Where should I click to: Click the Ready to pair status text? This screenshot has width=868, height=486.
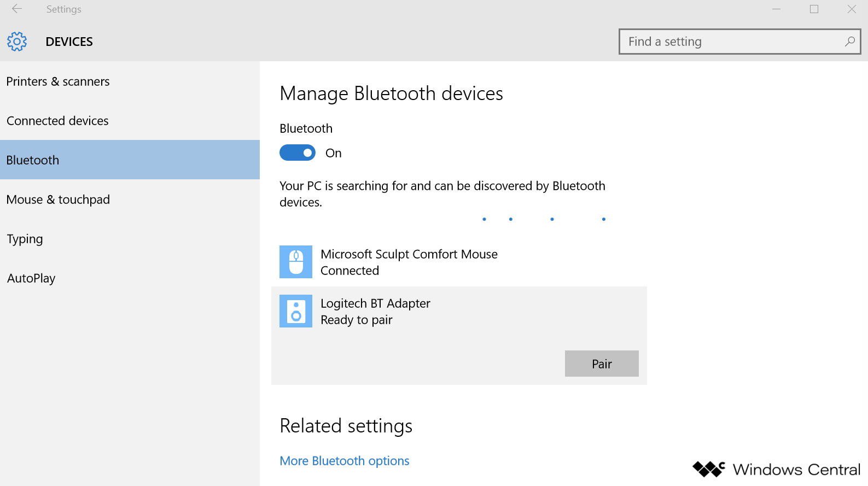357,320
